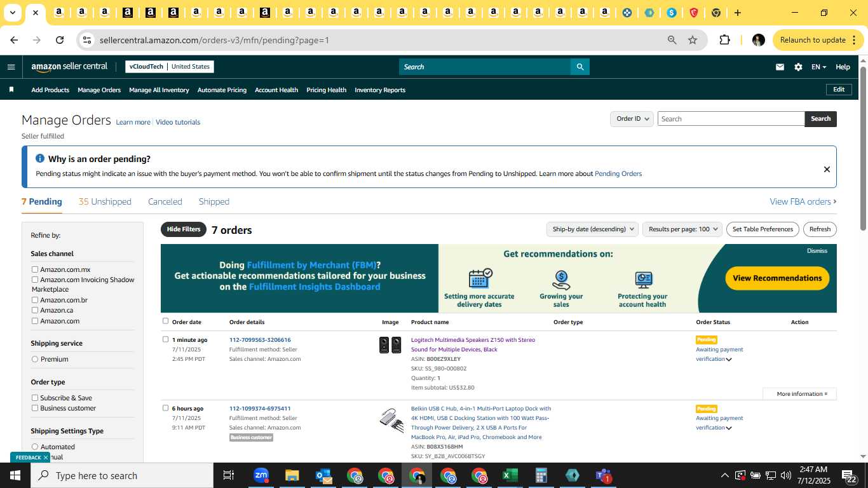This screenshot has height=488, width=868.
Task: Select order 112-7099563-3206616 checkbox
Action: point(166,339)
